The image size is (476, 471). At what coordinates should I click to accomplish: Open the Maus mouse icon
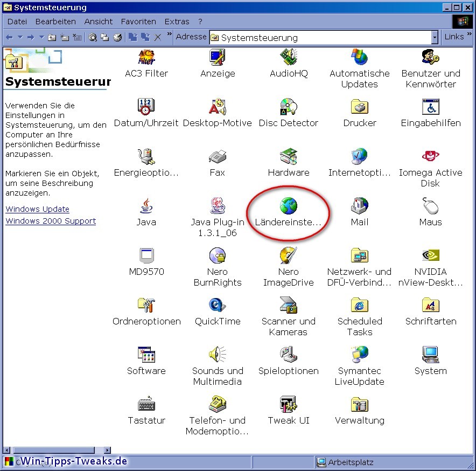click(430, 206)
